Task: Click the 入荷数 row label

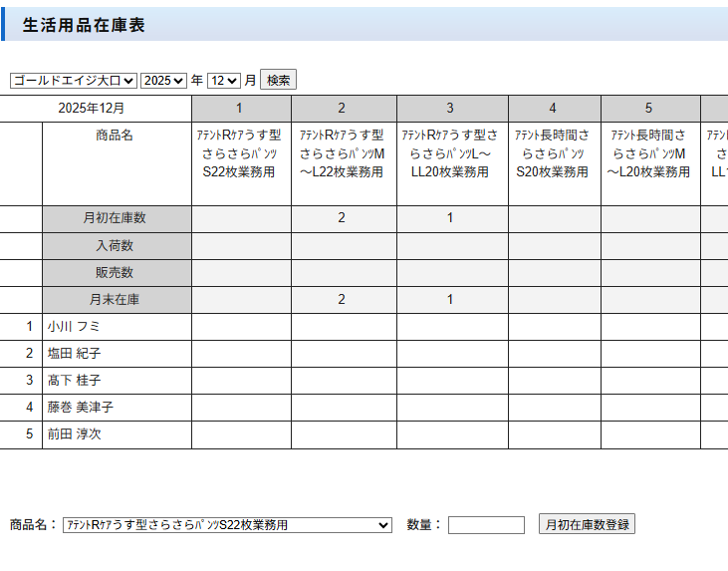Action: point(117,245)
